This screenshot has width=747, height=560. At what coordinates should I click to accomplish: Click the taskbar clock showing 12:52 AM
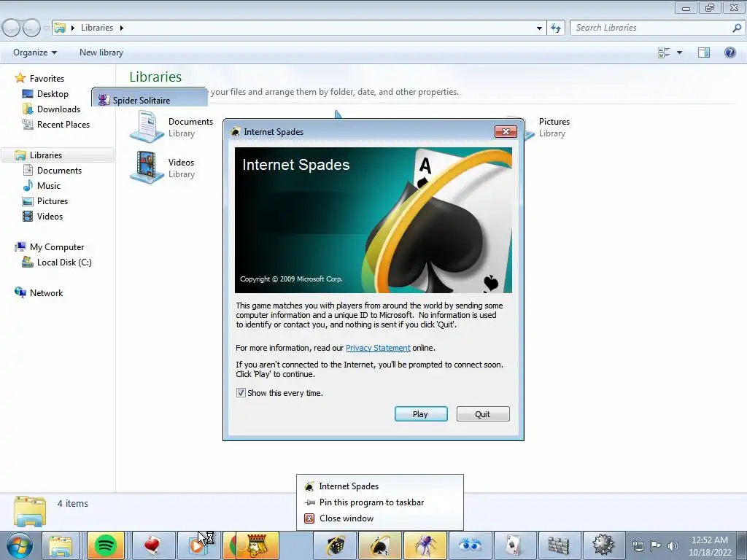[709, 545]
